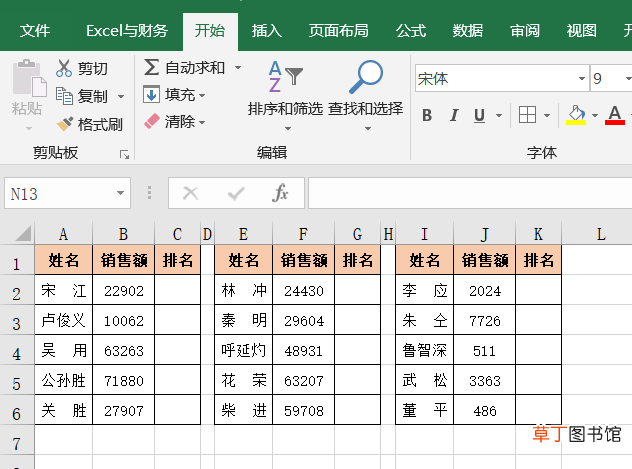The width and height of the screenshot is (632, 469).
Task: Click the formula bar options dots handle
Action: (150, 193)
